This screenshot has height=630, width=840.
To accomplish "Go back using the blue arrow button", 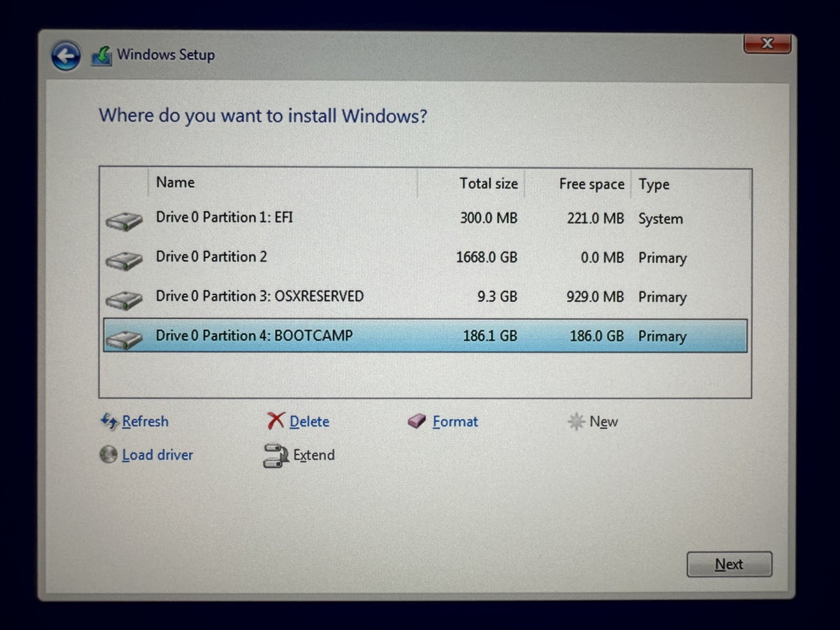I will coord(66,56).
